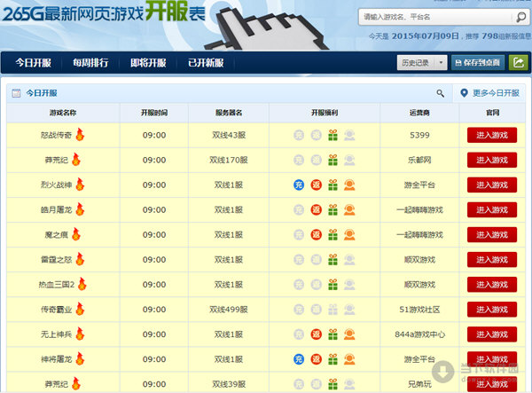This screenshot has width=532, height=393.
Task: Click the red 返 icon for 无上神兵
Action: coord(316,334)
